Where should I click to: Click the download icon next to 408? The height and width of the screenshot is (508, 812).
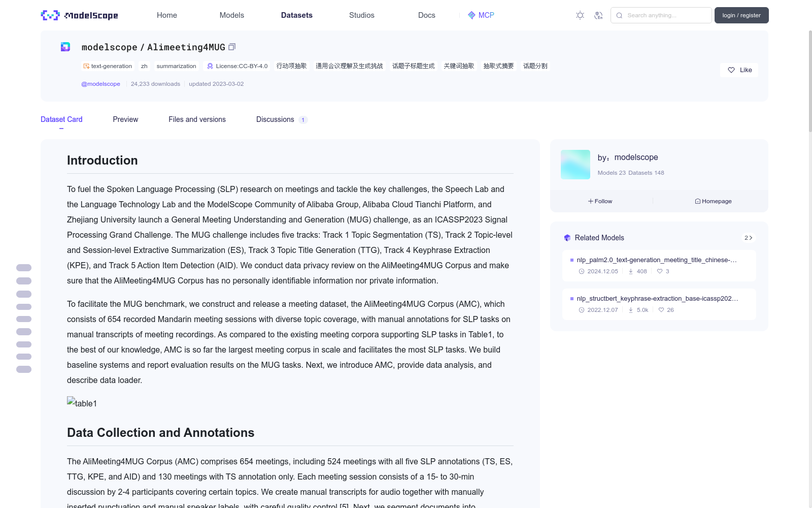coord(631,271)
